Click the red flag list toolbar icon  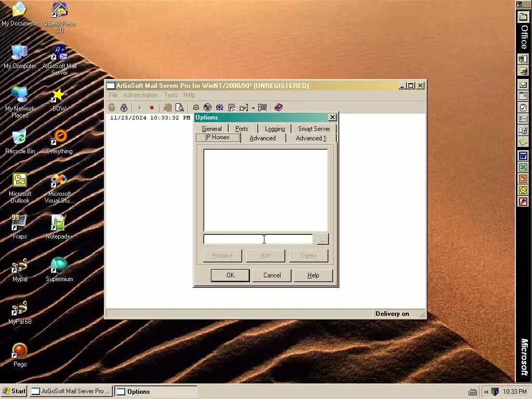pos(232,108)
